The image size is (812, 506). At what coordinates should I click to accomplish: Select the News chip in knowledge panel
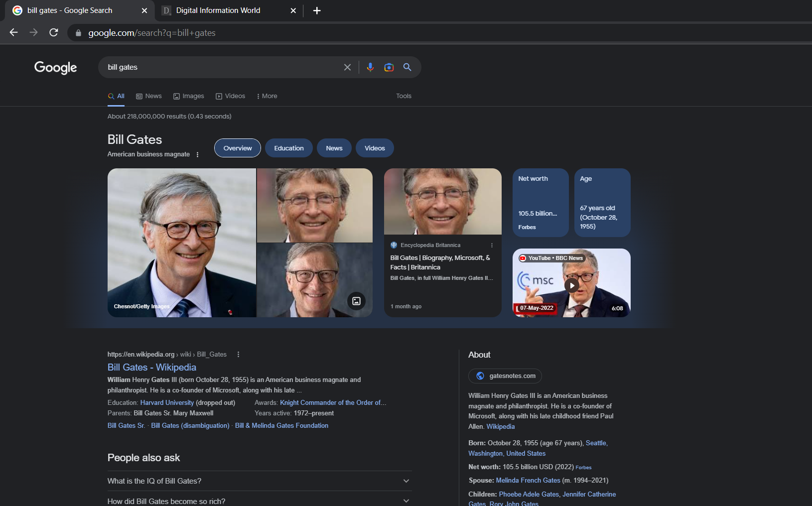[x=334, y=148]
